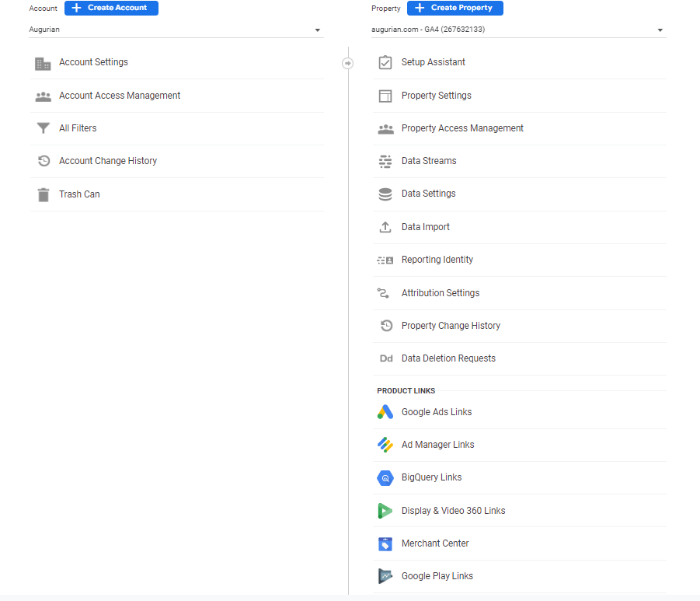
Task: Select Data Import
Action: (520, 228)
